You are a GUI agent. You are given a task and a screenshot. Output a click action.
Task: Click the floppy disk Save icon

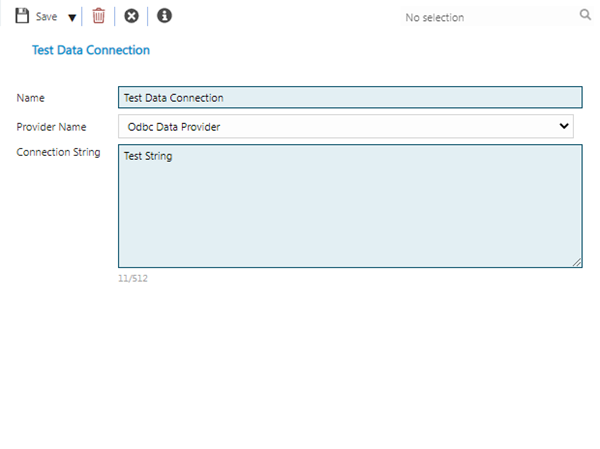click(x=22, y=16)
